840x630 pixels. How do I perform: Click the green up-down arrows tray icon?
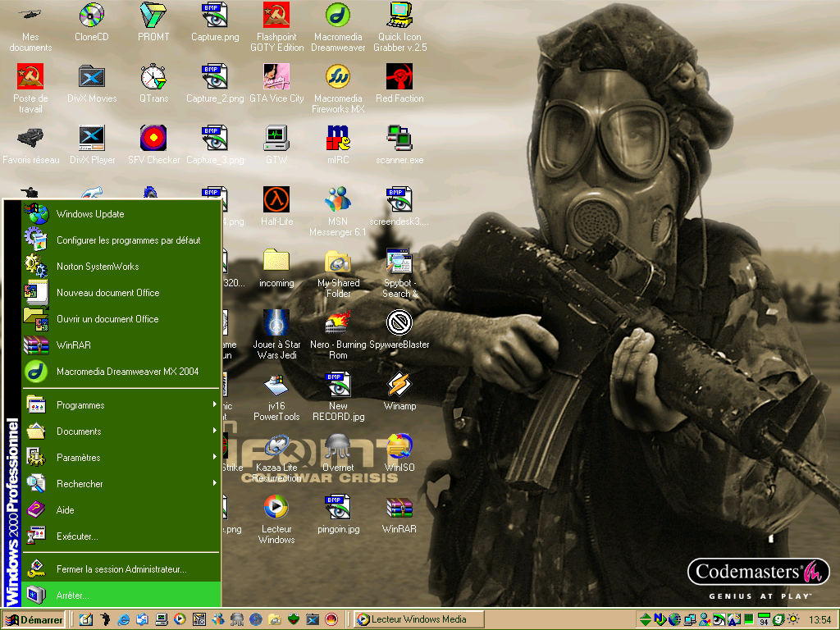click(x=646, y=619)
